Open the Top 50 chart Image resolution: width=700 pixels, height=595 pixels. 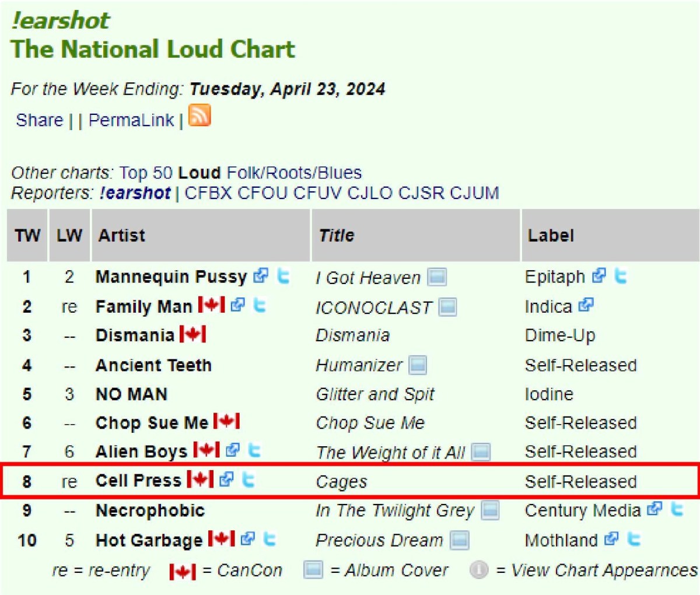(x=145, y=173)
